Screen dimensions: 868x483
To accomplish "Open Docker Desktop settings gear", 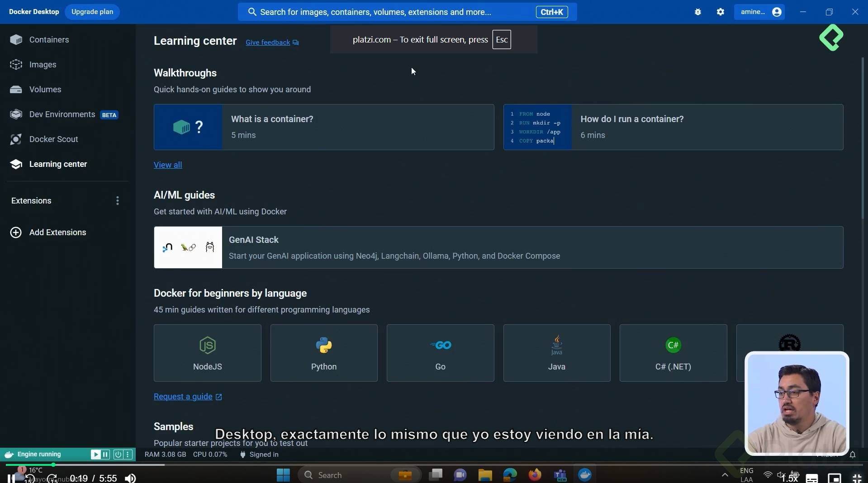I will (x=721, y=12).
